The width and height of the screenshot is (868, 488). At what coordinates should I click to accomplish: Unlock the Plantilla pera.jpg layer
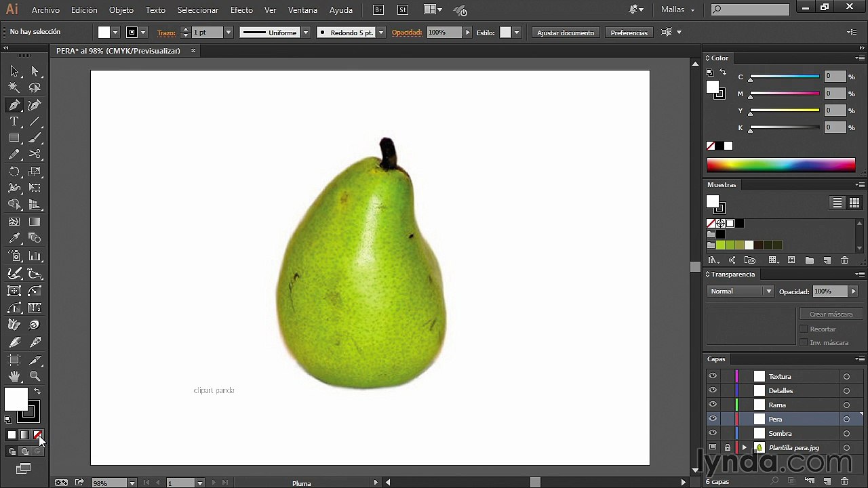727,447
